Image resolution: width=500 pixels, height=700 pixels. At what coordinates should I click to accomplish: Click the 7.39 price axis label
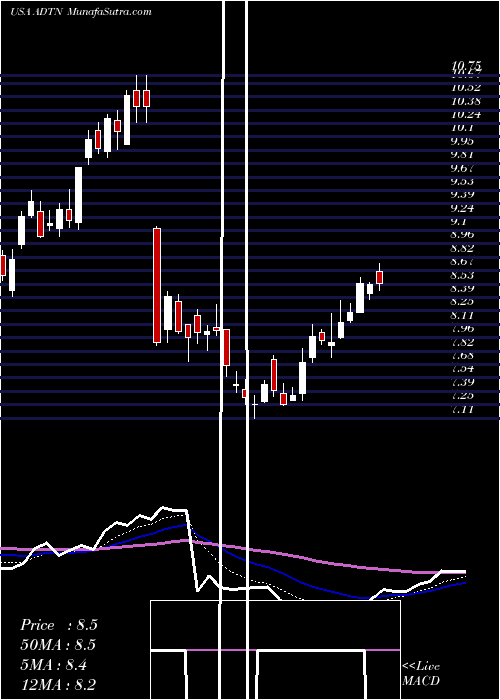(x=464, y=382)
